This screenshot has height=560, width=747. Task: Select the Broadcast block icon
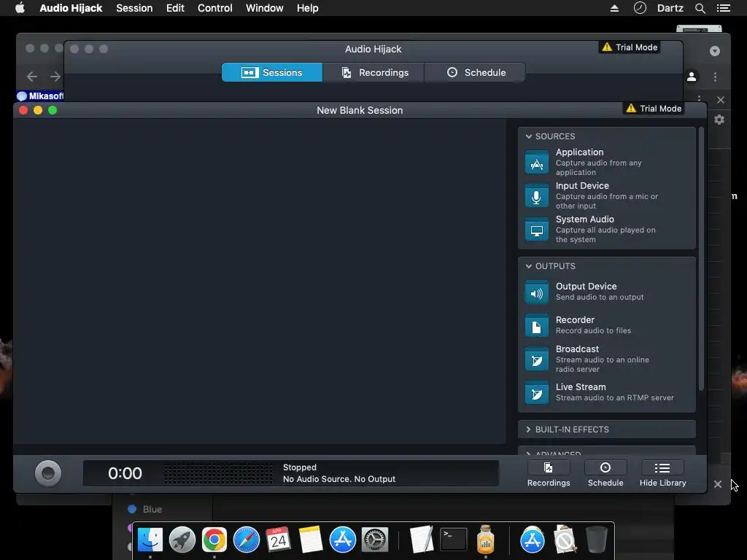click(x=536, y=359)
